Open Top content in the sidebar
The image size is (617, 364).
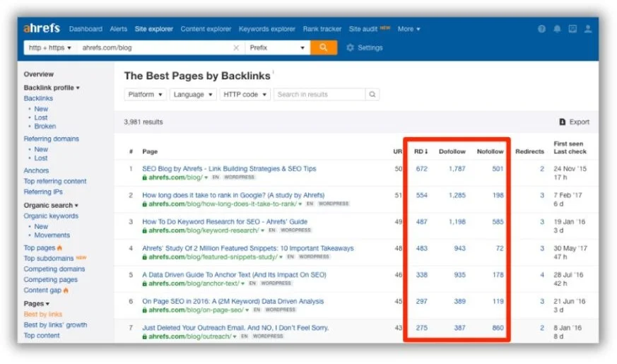pos(42,336)
